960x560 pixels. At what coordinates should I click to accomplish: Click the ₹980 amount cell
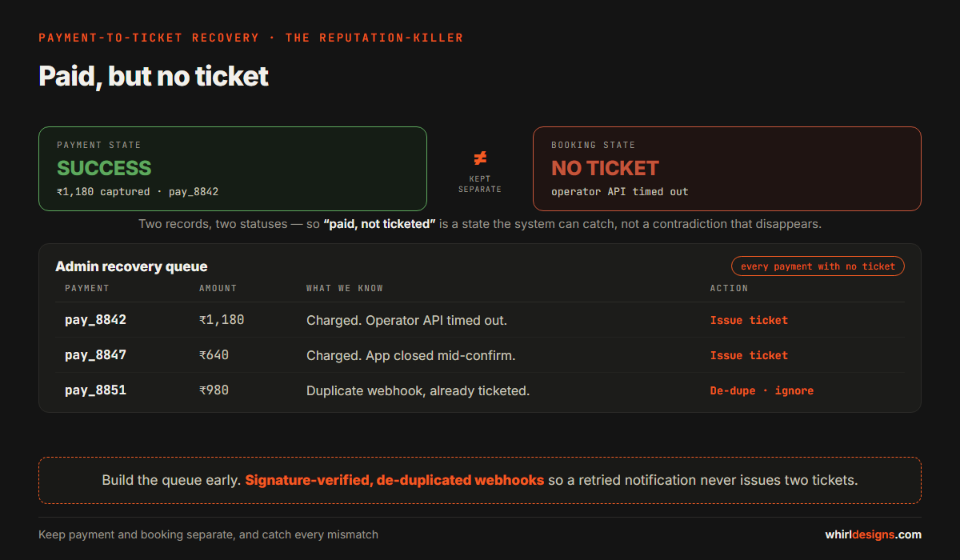pyautogui.click(x=214, y=390)
